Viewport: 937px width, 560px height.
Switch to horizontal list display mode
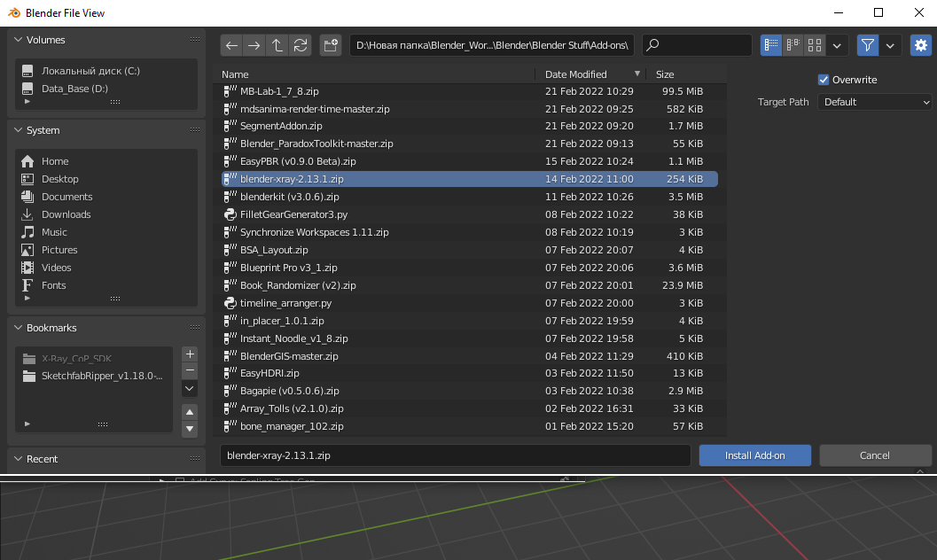tap(793, 45)
